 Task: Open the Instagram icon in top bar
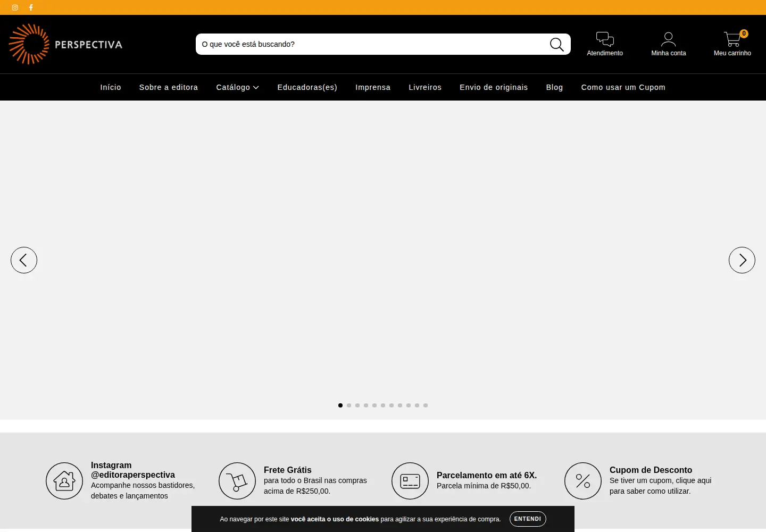(15, 7)
